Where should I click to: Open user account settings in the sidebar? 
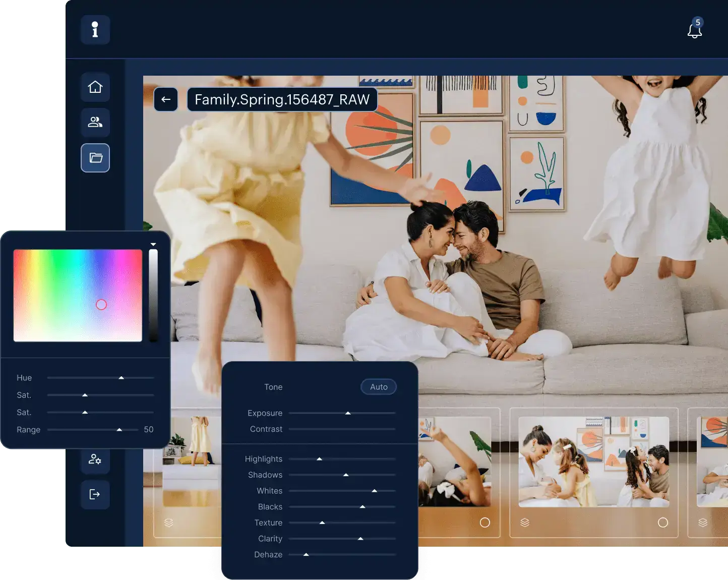[95, 459]
